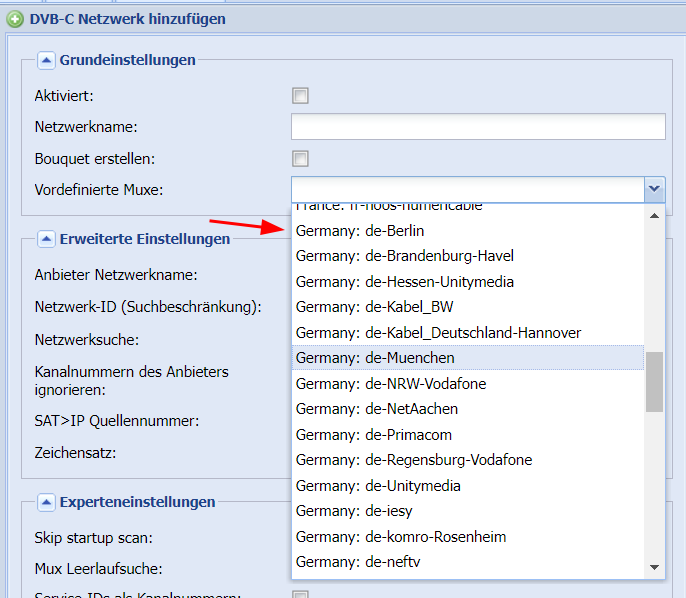Click the dropdown list scrollbar thumb
Viewport: 686px width, 598px height.
tap(654, 382)
